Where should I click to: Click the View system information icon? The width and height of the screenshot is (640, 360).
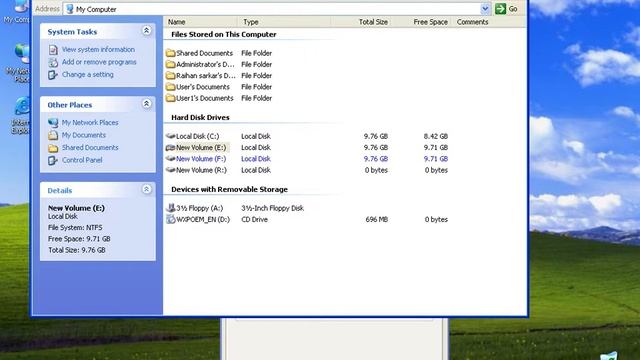(53, 50)
